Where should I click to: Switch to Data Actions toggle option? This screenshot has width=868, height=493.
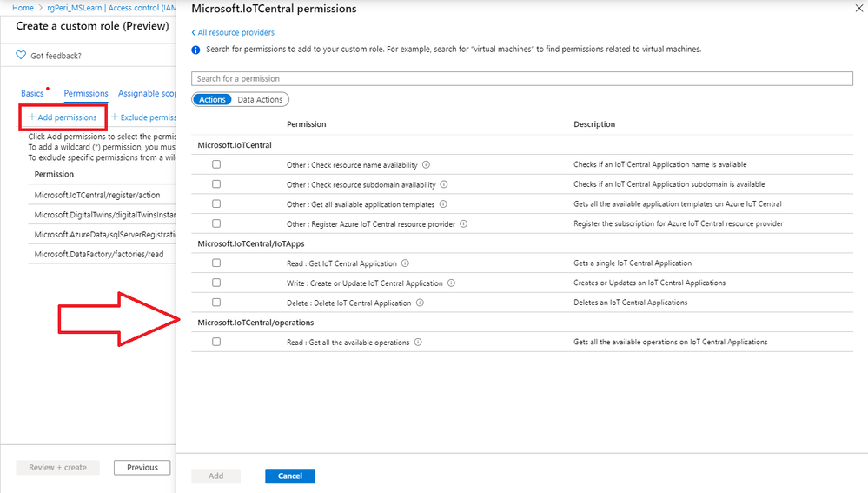point(260,100)
